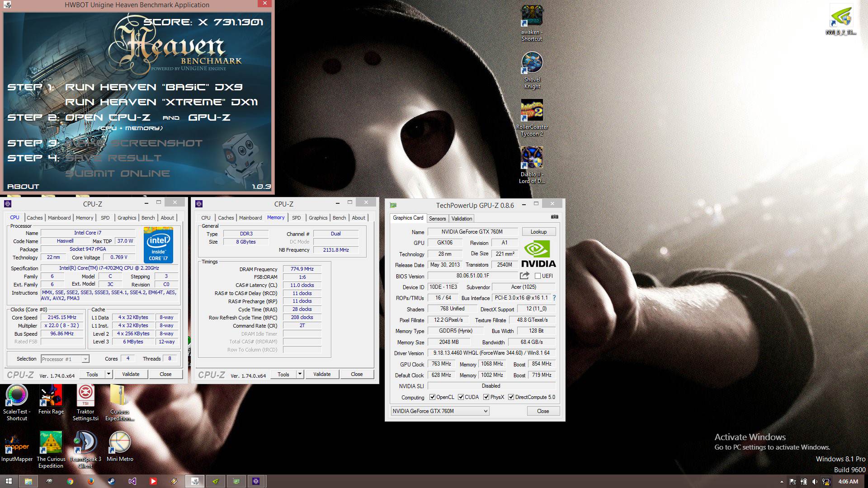Toggle the DirectCompute 5.0 checkbox

coord(511,397)
